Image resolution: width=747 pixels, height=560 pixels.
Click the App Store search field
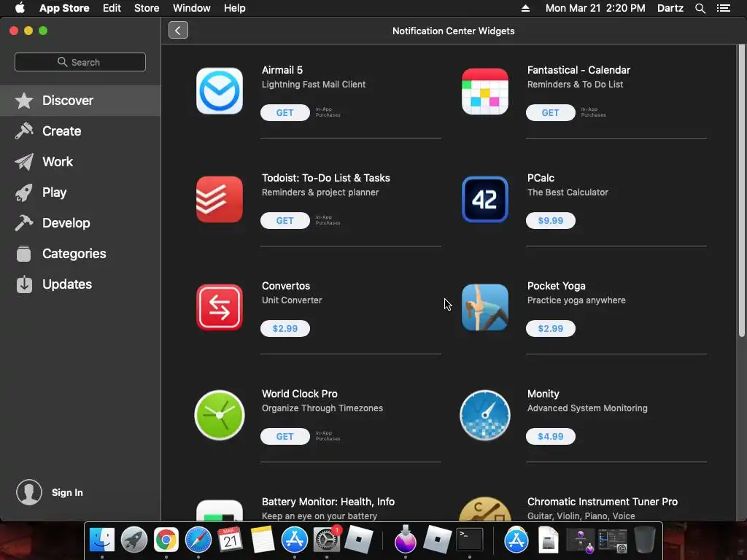(x=80, y=62)
